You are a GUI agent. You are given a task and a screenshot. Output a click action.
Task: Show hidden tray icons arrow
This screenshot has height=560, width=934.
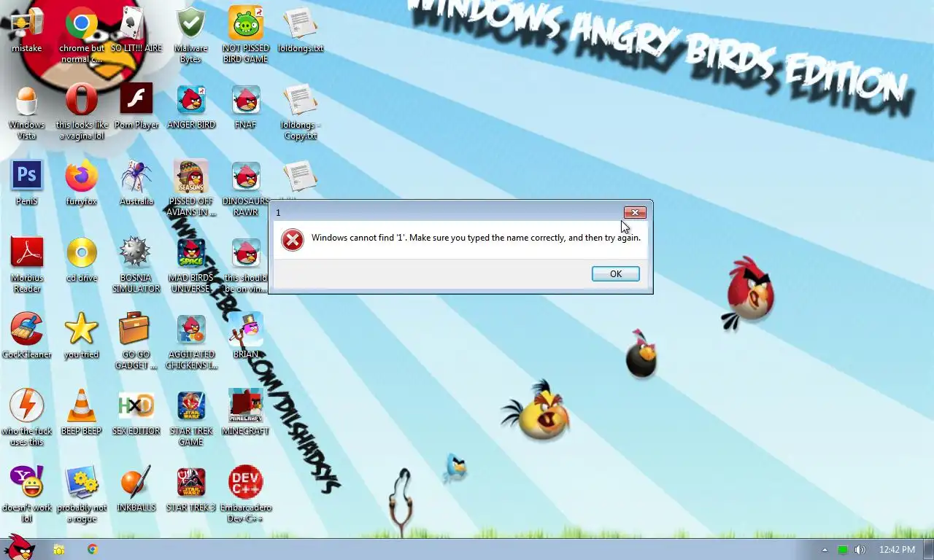pos(825,550)
